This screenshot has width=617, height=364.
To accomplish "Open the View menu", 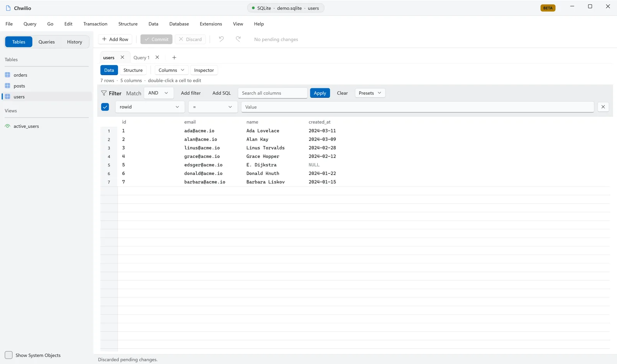I will point(238,24).
